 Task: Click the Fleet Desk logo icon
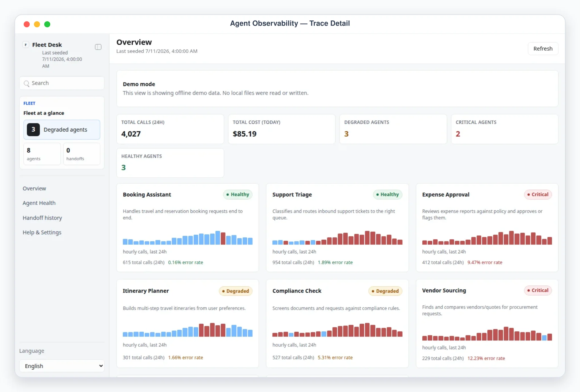click(x=26, y=45)
